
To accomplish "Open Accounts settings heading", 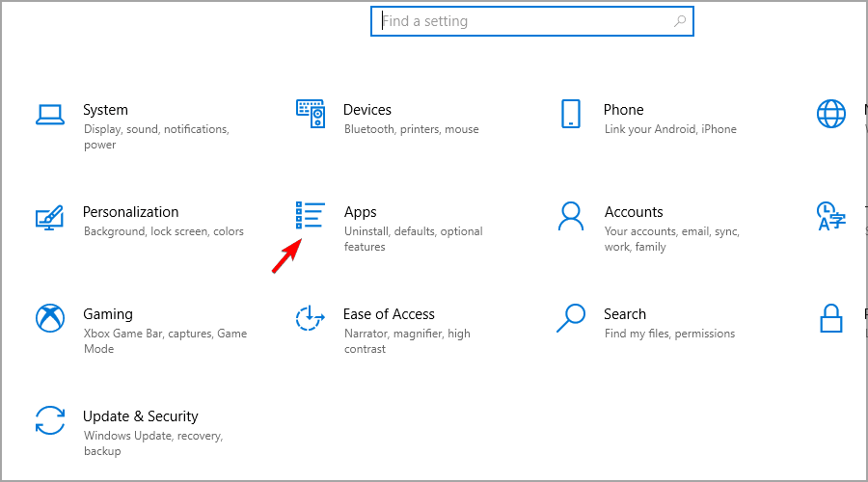I will pos(634,212).
